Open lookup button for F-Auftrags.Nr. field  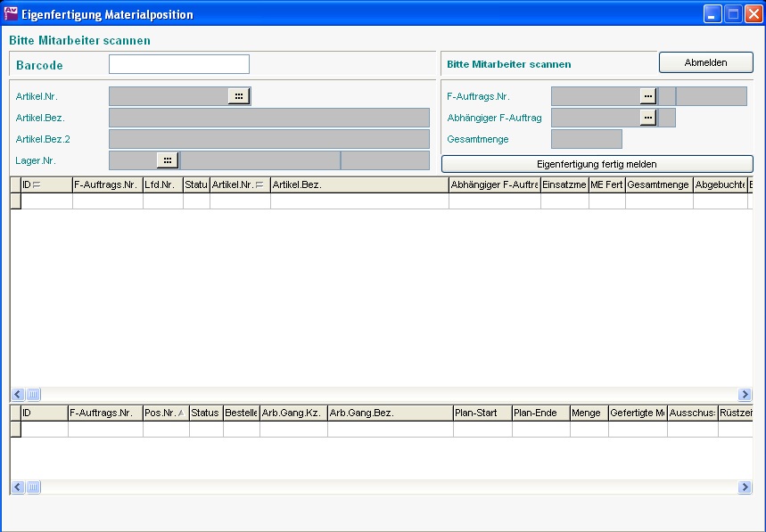(648, 96)
